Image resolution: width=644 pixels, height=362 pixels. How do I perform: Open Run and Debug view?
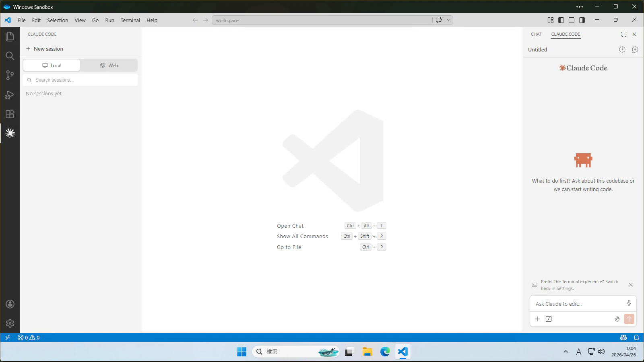10,95
